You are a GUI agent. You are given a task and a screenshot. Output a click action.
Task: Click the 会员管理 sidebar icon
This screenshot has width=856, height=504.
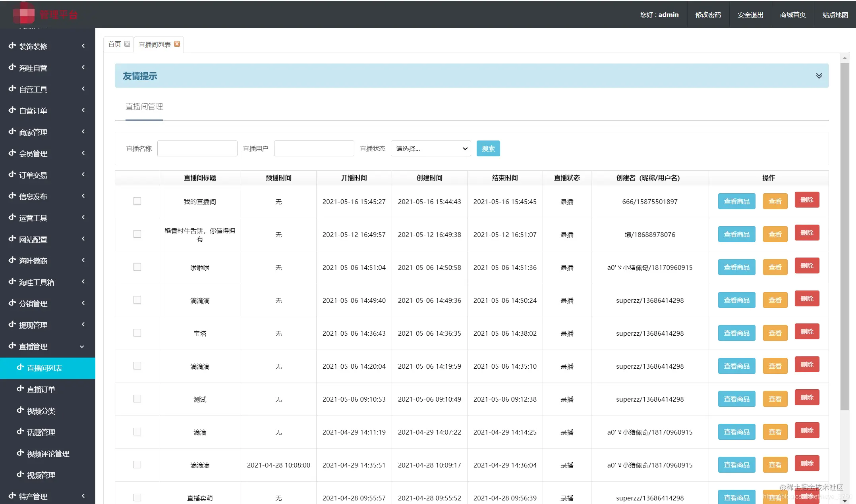coord(12,153)
